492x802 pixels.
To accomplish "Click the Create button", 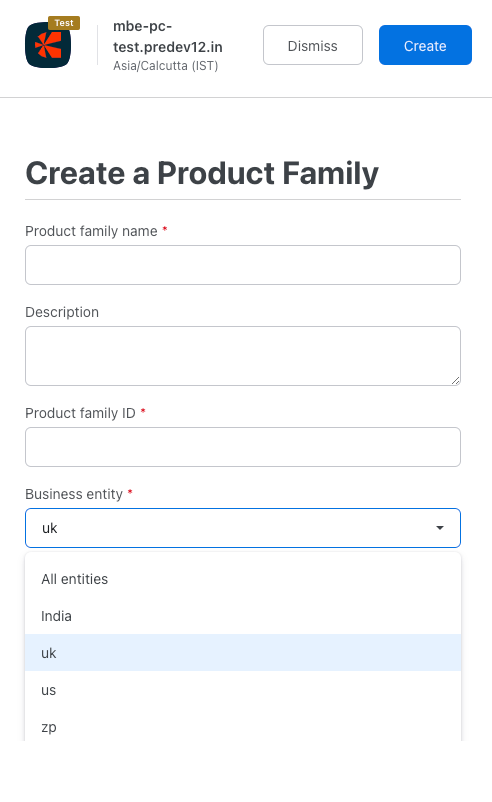I will tap(425, 46).
